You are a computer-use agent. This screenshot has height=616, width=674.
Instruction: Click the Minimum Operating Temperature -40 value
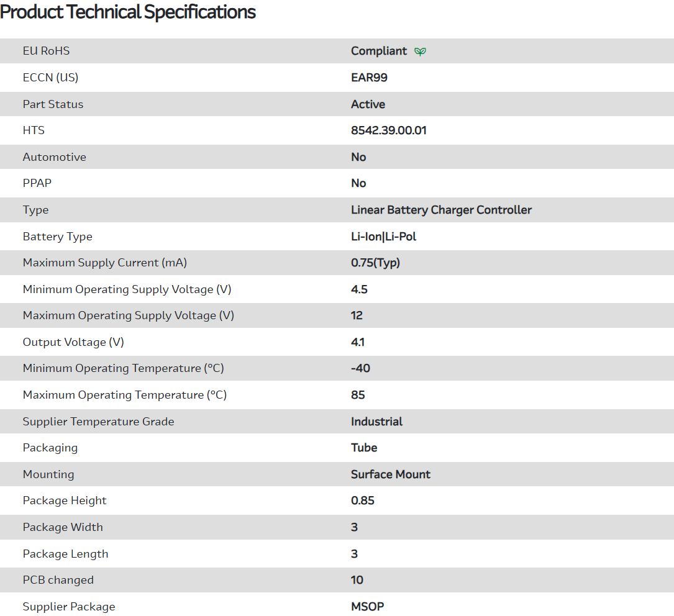[x=360, y=368]
